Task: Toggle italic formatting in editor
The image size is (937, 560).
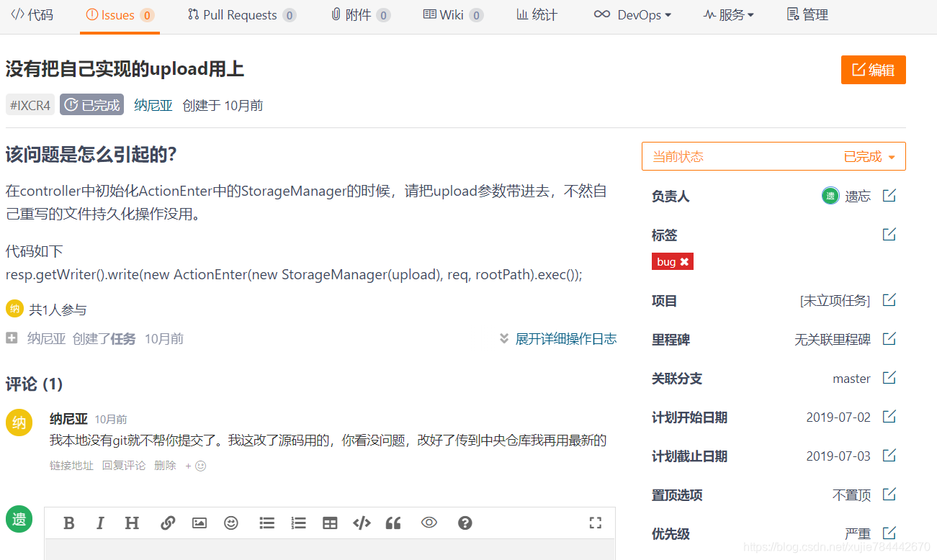Action: click(x=100, y=523)
